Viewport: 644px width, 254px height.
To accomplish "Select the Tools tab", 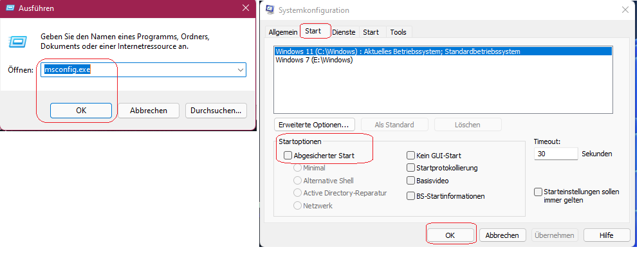I will pos(398,32).
